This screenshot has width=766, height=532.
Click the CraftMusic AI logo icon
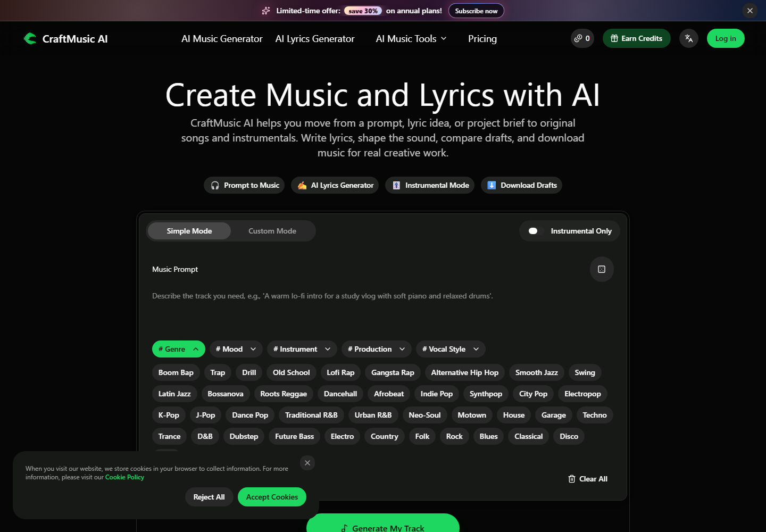click(x=30, y=38)
